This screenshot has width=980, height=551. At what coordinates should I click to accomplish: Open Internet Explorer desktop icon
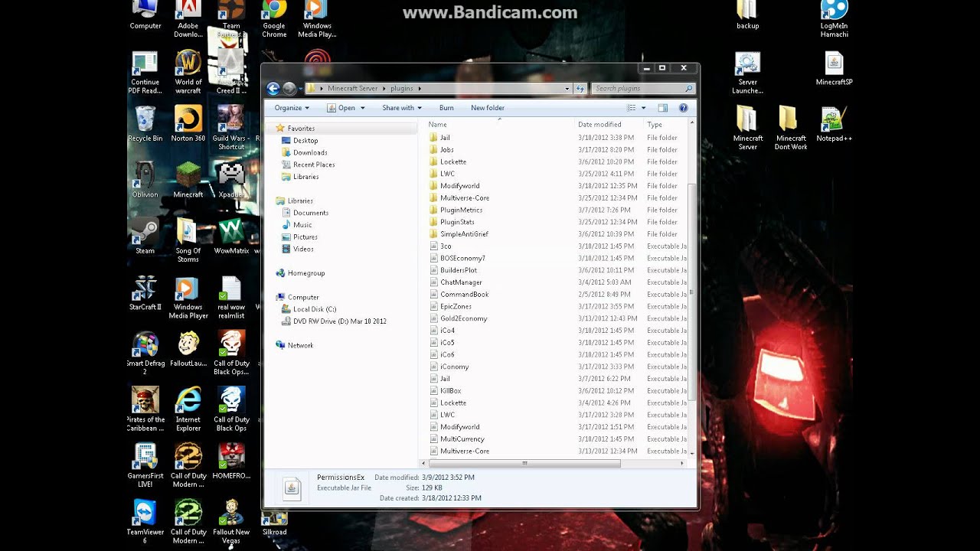point(188,409)
